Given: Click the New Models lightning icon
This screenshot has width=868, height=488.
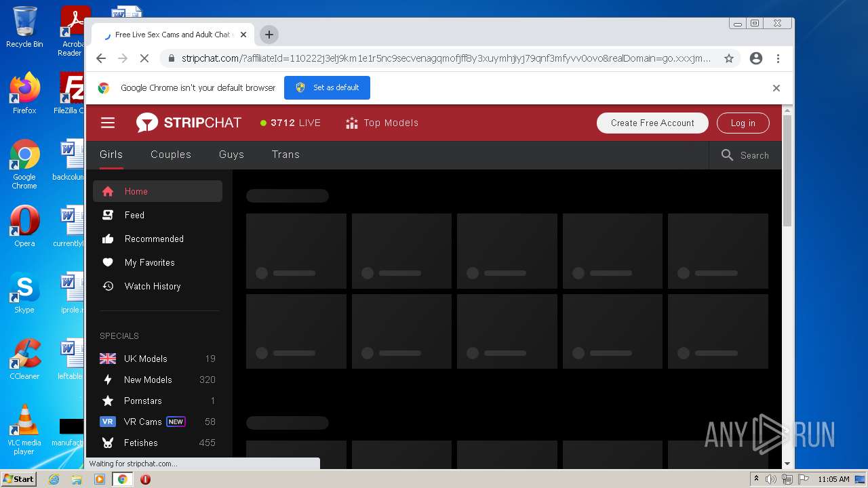Looking at the screenshot, I should (x=108, y=380).
